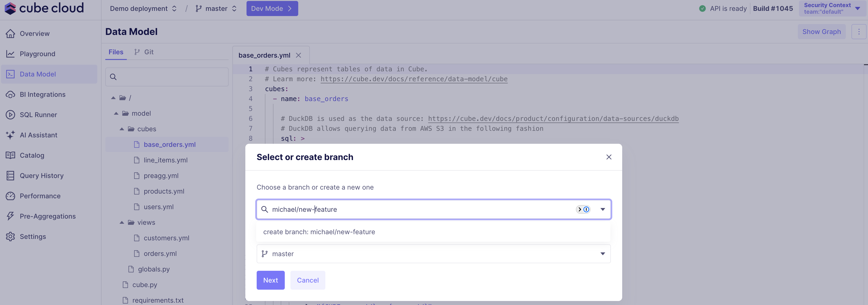This screenshot has height=305, width=868.
Task: Close the branch selection dialog
Action: pos(608,157)
